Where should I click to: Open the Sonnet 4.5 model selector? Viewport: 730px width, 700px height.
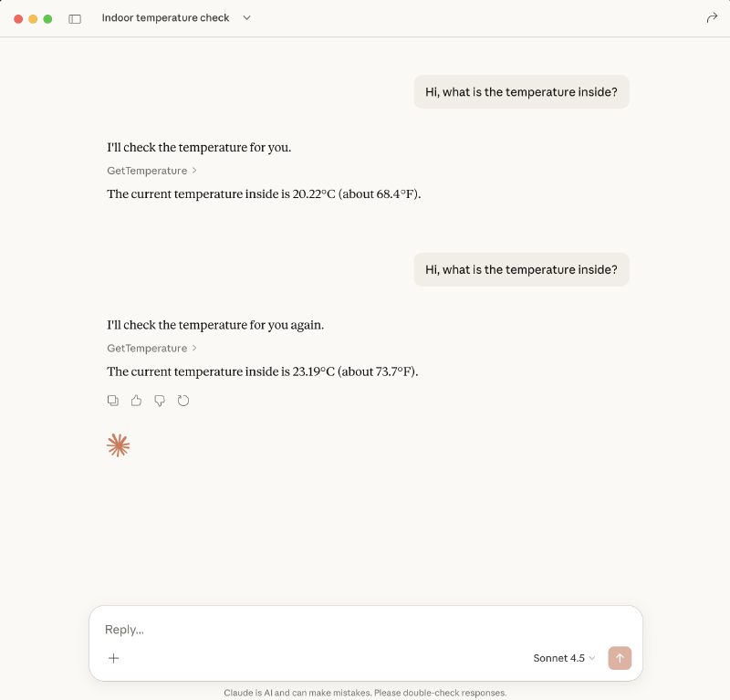[x=564, y=658]
